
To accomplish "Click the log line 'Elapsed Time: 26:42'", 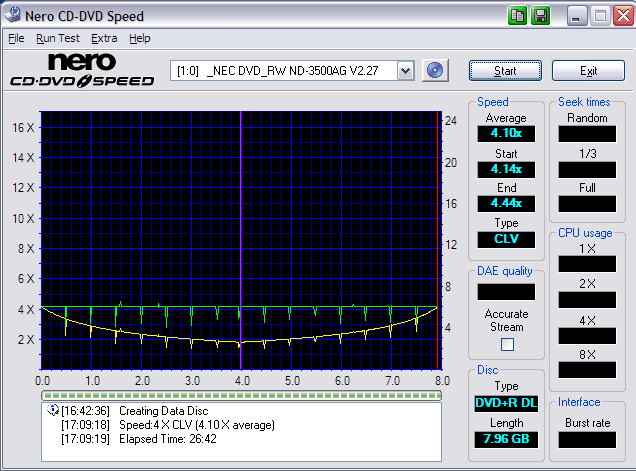I will click(168, 439).
